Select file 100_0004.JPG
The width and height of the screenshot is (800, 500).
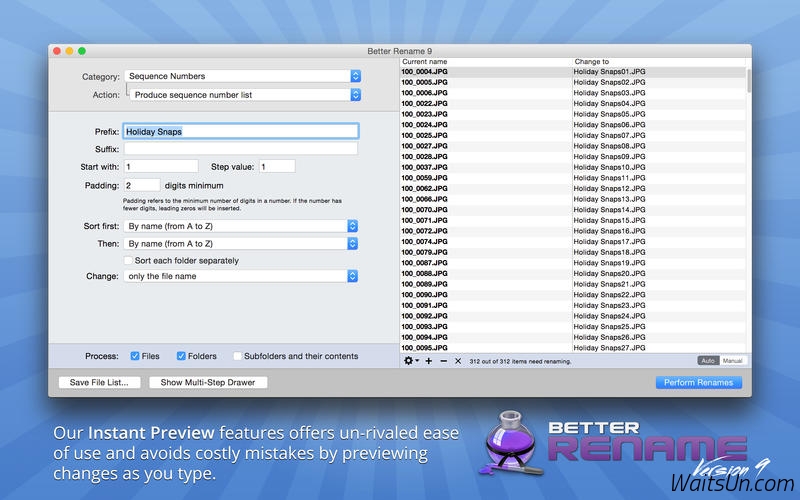coord(424,72)
